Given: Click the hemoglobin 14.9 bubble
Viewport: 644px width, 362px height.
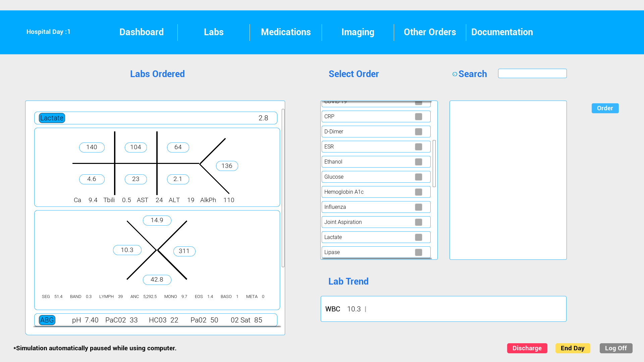Looking at the screenshot, I should (157, 220).
